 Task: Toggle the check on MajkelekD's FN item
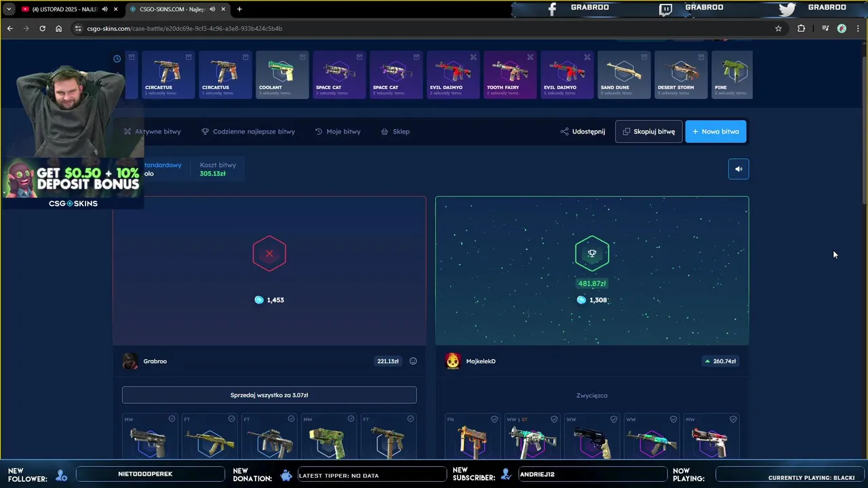(494, 419)
